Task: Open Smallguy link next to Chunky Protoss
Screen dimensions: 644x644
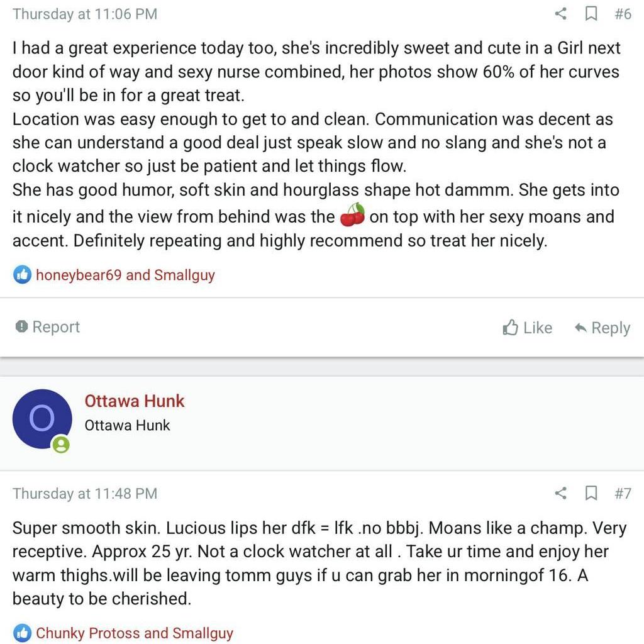Action: 203,633
